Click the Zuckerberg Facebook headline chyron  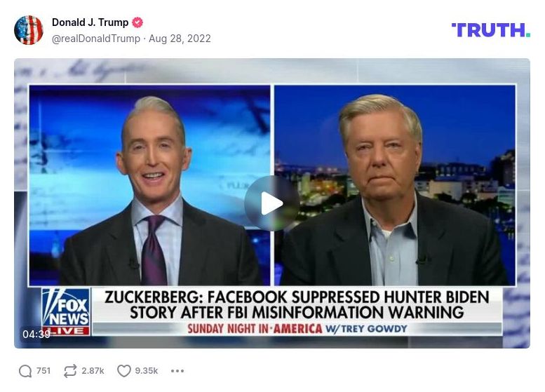[297, 305]
